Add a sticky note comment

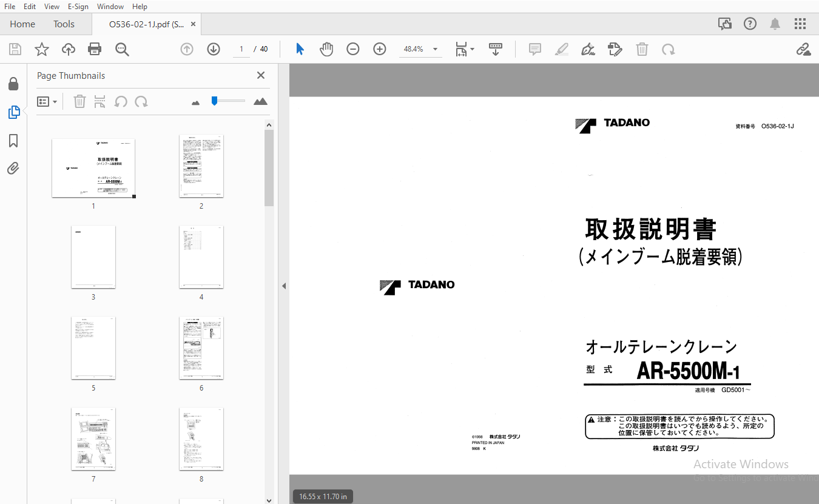point(535,49)
